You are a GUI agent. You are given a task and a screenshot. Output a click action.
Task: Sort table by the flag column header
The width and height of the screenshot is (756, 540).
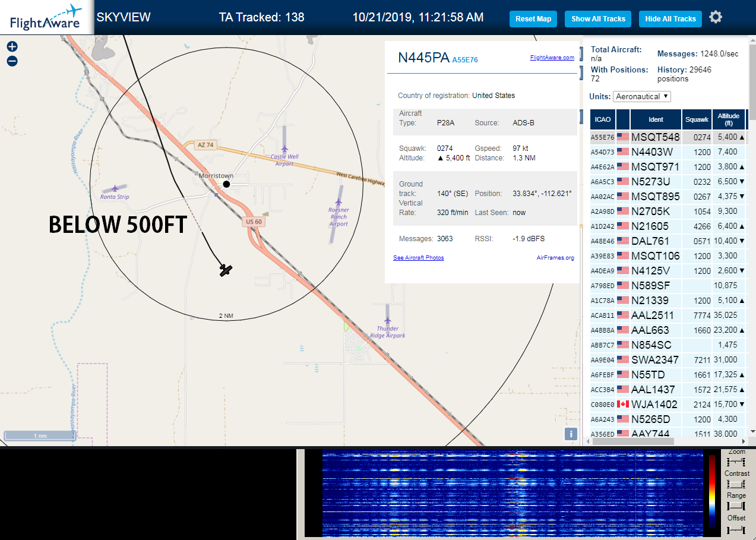click(623, 119)
